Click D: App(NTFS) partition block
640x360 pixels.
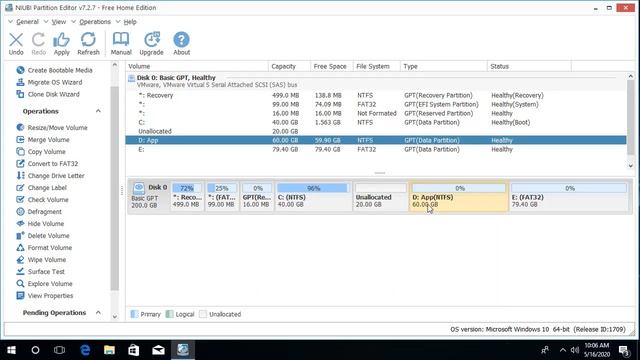point(459,196)
